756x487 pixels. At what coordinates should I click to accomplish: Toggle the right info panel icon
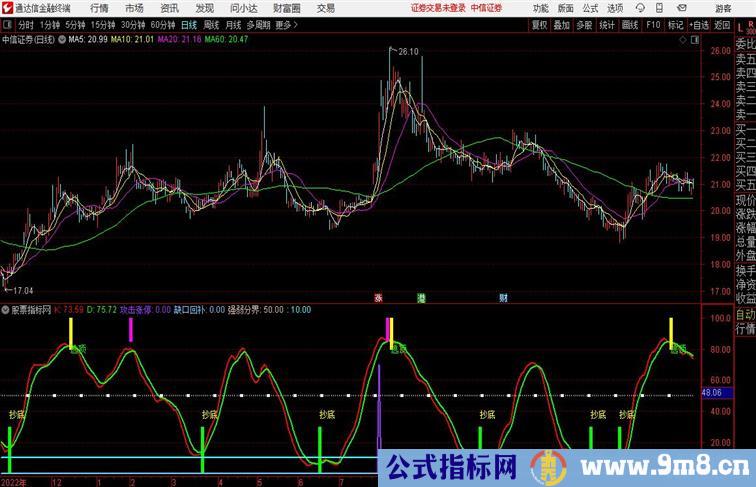pyautogui.click(x=695, y=40)
